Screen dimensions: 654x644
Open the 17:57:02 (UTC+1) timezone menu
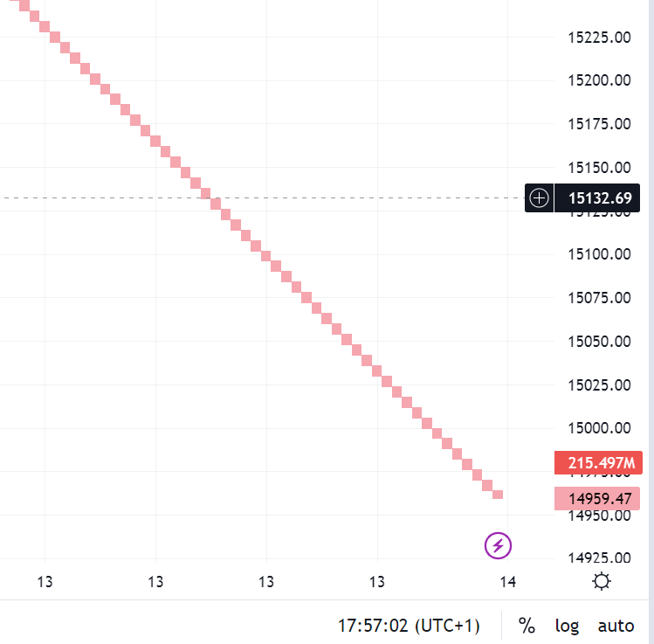click(409, 626)
